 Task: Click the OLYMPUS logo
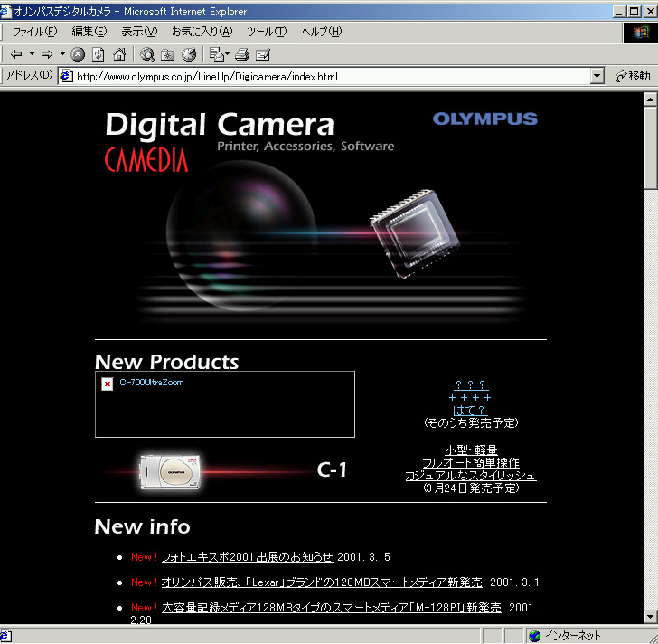[x=485, y=118]
